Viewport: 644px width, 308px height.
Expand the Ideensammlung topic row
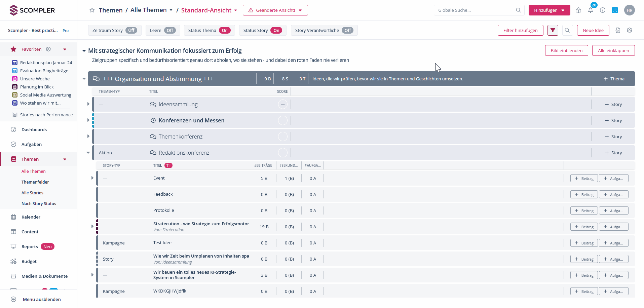point(88,104)
